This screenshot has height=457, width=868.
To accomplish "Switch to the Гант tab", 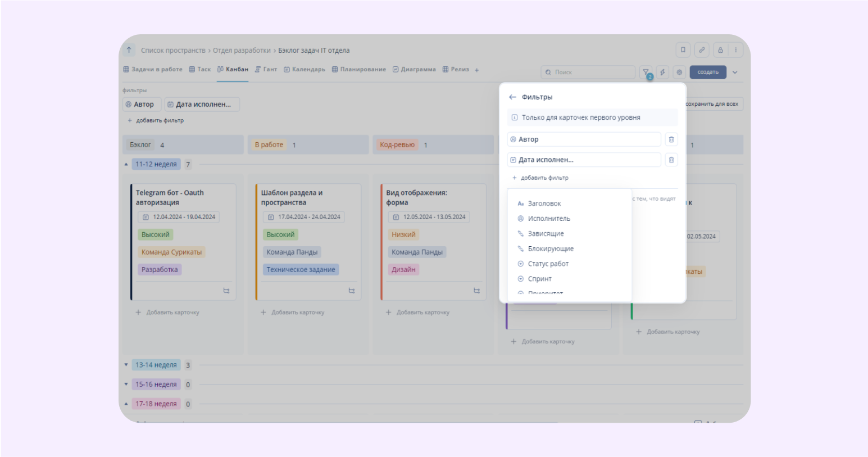I will 266,70.
